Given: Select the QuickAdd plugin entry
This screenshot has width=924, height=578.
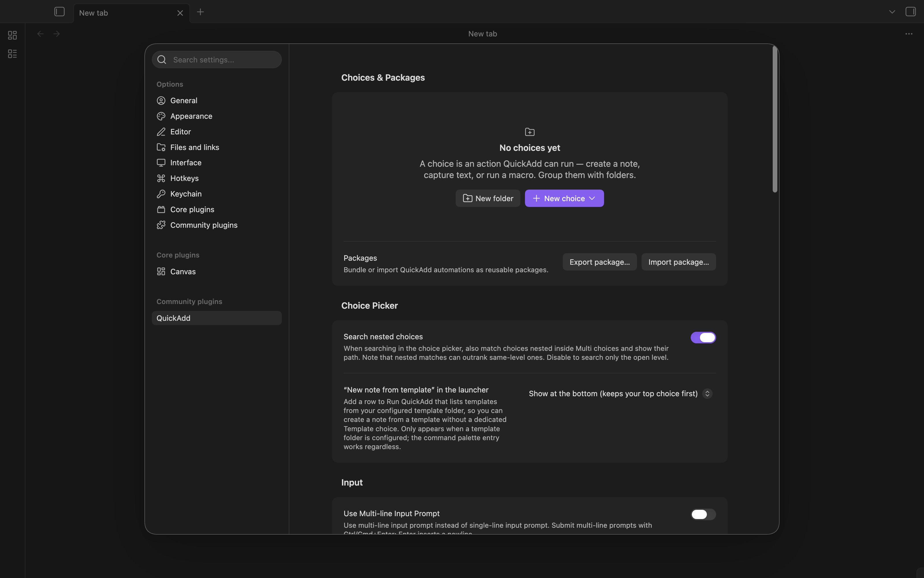Looking at the screenshot, I should 217,318.
